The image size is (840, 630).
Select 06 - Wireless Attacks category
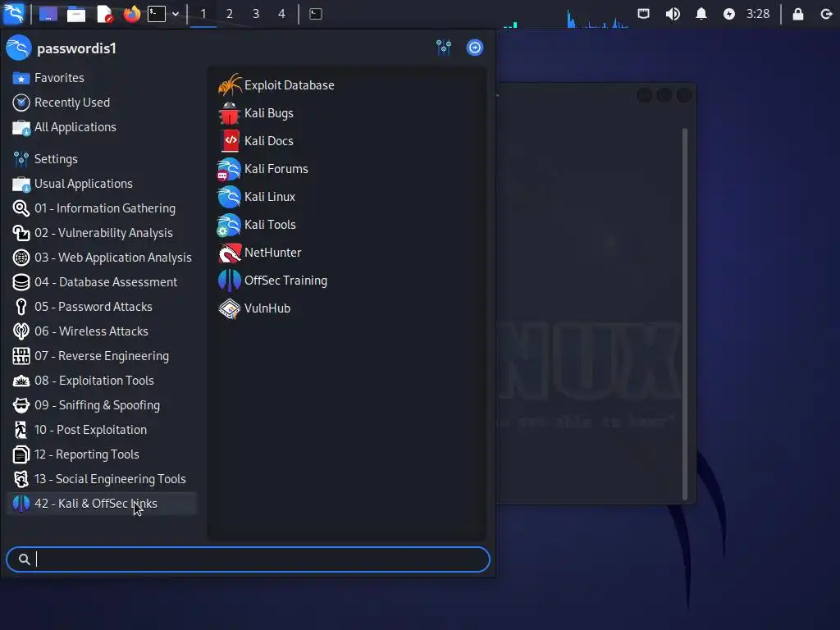[102, 331]
